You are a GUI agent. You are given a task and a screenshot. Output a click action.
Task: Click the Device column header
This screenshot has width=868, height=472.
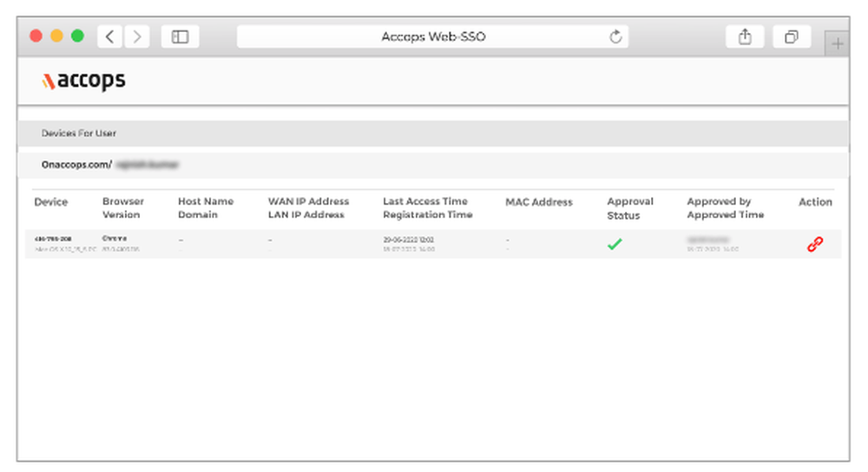tap(51, 202)
